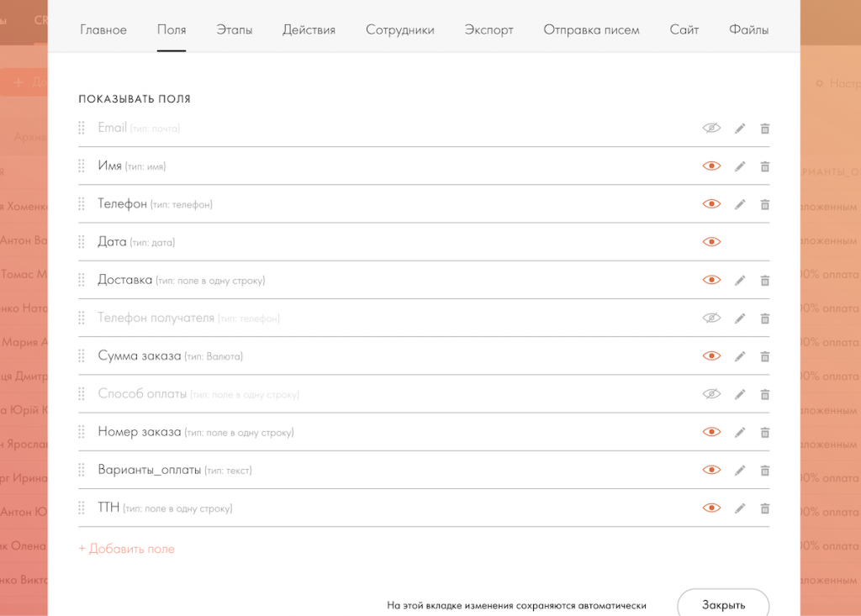Edit the Номер заказа field
This screenshot has width=861, height=616.
click(740, 432)
